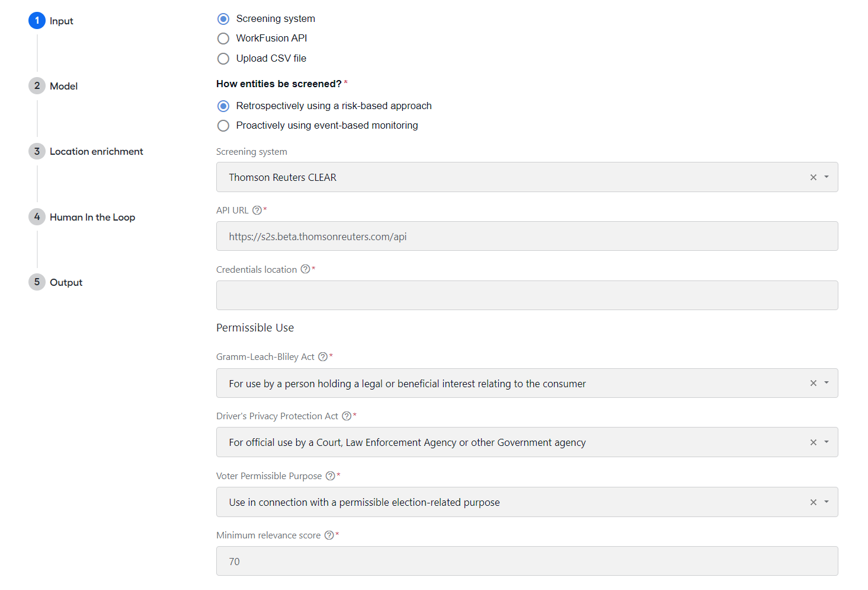
Task: Expand the Screening system dropdown arrow
Action: 827,177
